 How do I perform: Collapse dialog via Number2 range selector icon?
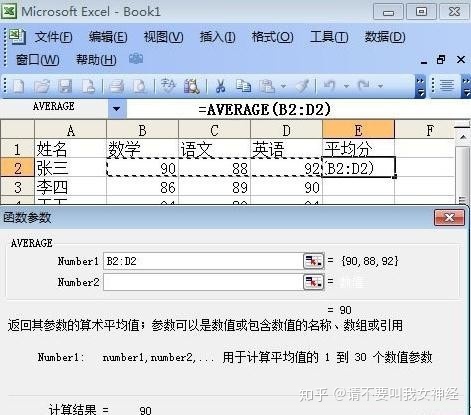click(313, 282)
